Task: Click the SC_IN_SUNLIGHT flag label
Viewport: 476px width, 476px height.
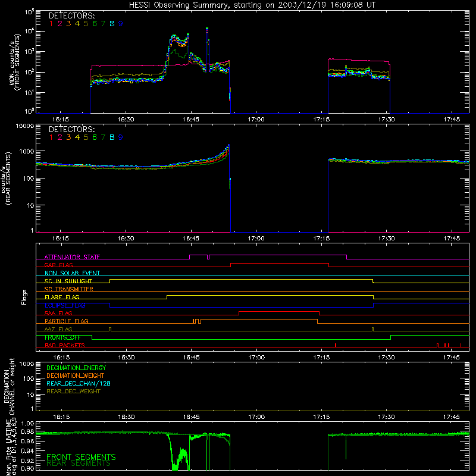Action: tap(68, 281)
